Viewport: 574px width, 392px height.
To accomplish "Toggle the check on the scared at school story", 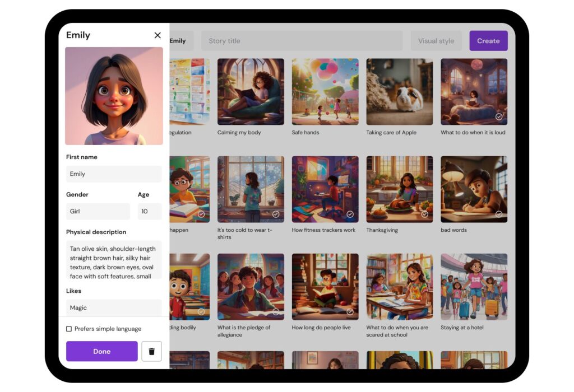I will 424,312.
